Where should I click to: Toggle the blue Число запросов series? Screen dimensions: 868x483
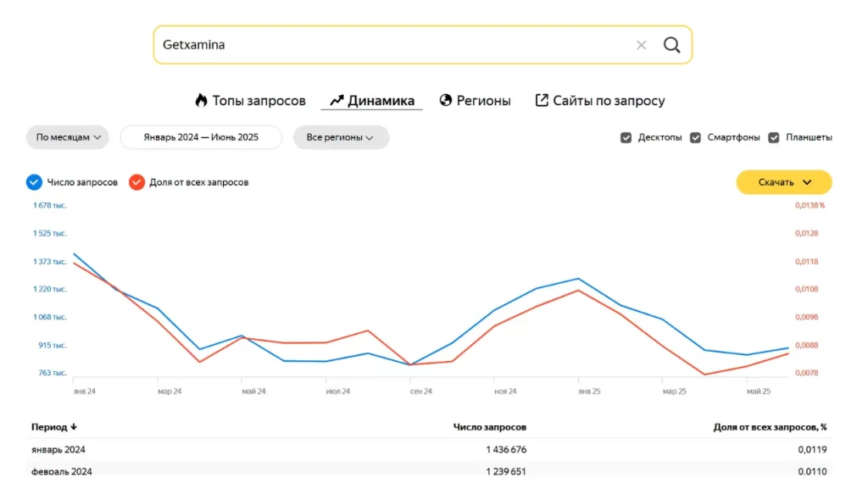point(34,182)
